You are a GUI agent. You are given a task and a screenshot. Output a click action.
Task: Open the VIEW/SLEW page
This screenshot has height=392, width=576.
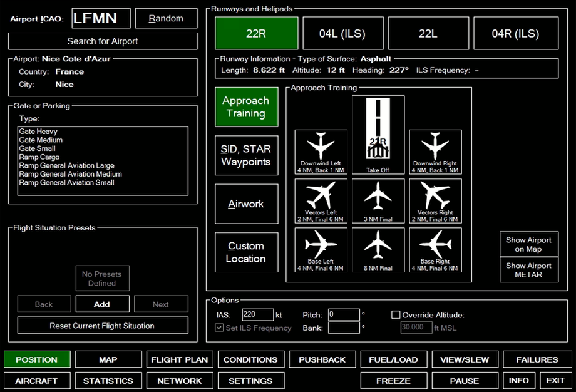[465, 359]
